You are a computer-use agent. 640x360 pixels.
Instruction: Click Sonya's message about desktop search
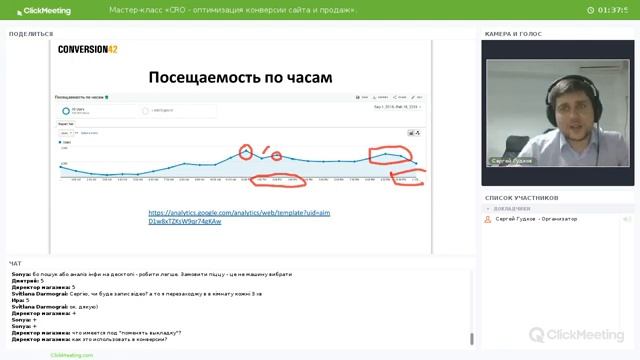click(152, 274)
